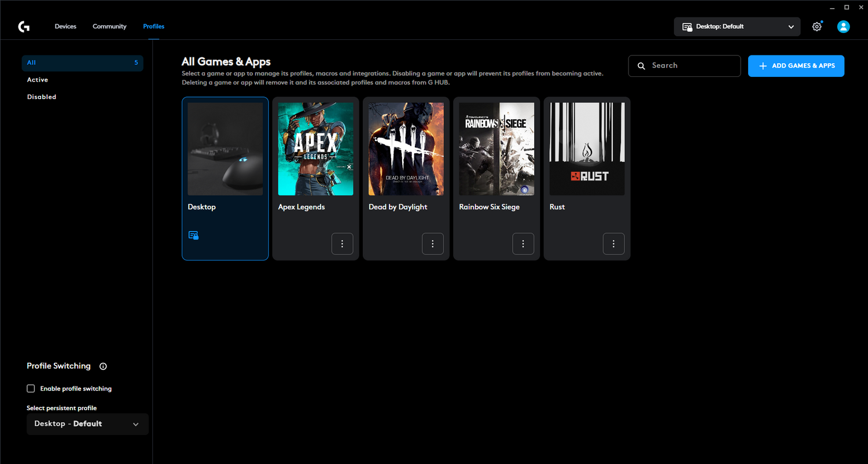The width and height of the screenshot is (868, 464).
Task: Show All games filter
Action: (x=82, y=62)
